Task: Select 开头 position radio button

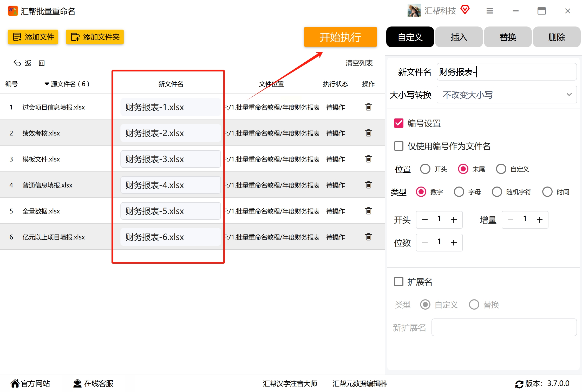Action: click(425, 169)
